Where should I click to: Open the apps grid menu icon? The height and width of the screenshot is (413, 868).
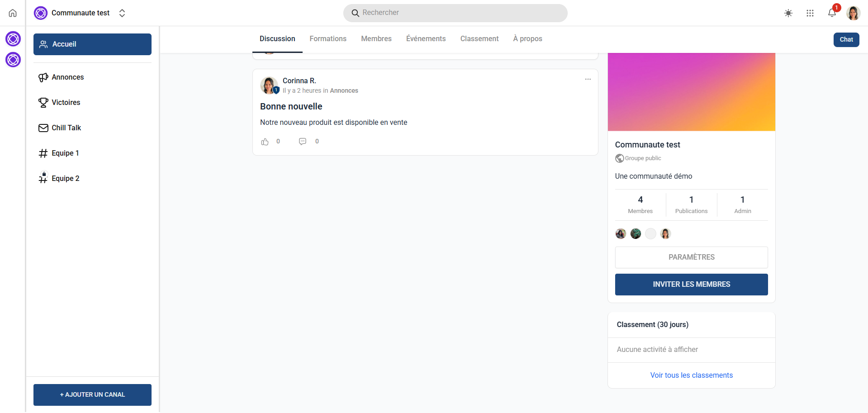point(810,13)
